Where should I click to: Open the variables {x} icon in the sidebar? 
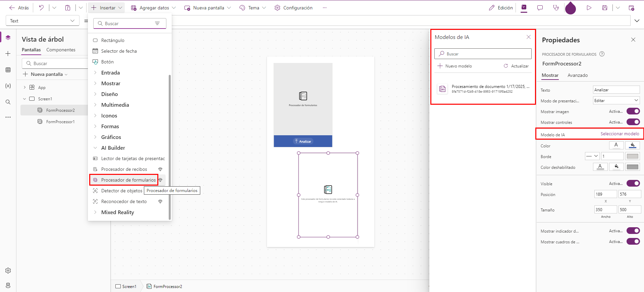[8, 86]
